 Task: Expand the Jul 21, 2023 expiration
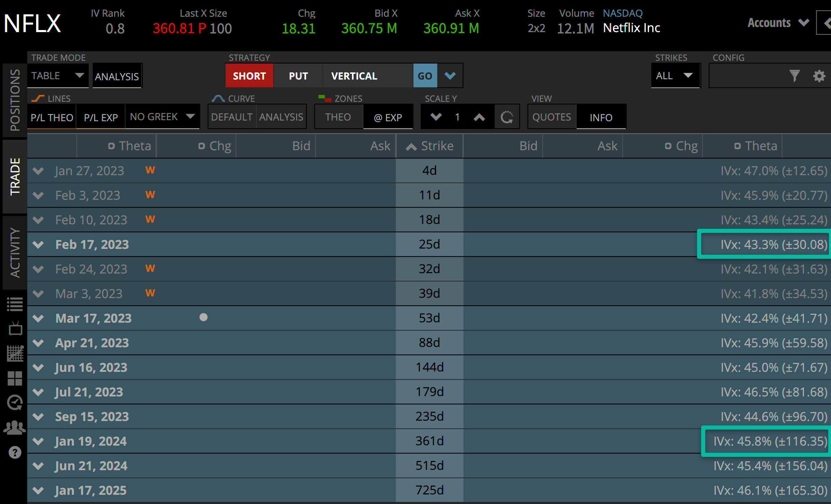tap(38, 392)
